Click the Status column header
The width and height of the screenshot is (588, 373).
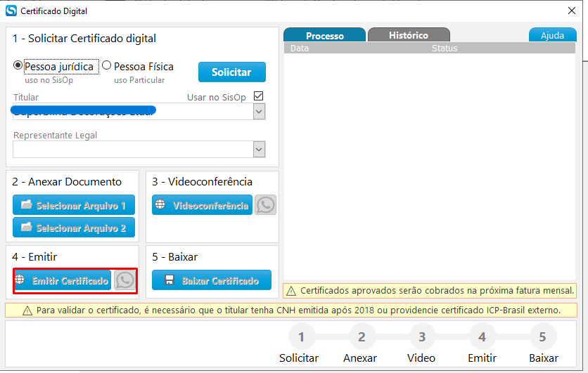[445, 48]
